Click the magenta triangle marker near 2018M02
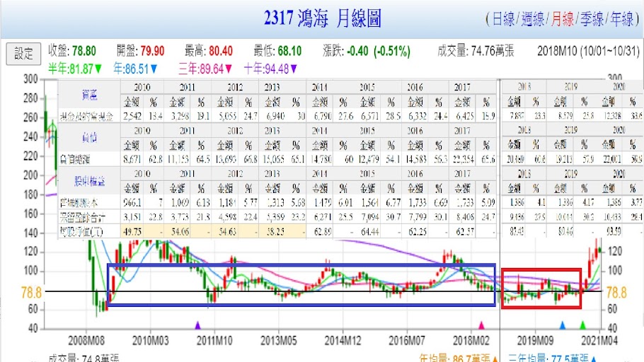Screen dimensions: 644x362 481,325
